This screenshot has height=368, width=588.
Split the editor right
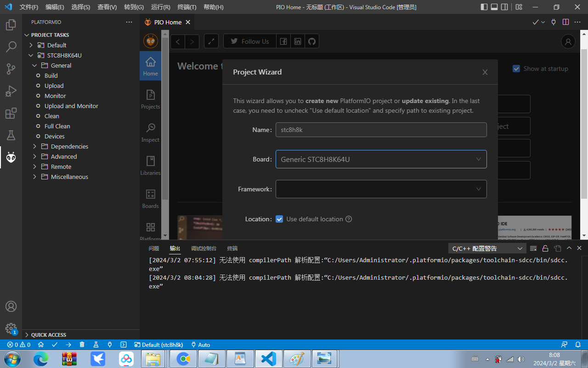point(565,22)
